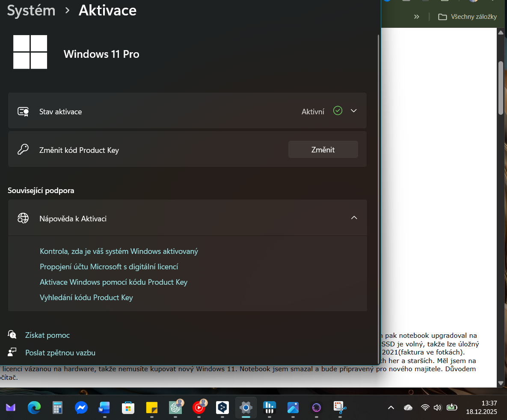Open Snipping Tool in taskbar

coord(340,408)
